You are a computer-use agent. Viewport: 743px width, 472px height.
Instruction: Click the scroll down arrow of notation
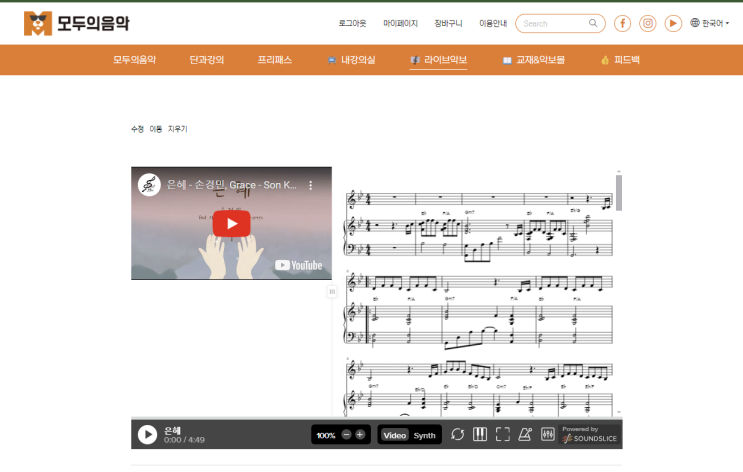click(619, 412)
